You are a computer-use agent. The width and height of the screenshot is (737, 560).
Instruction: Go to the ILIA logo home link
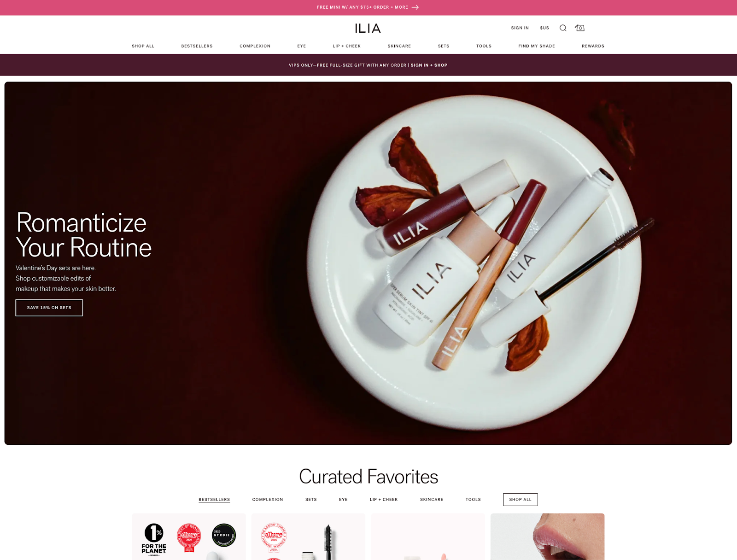click(x=368, y=29)
